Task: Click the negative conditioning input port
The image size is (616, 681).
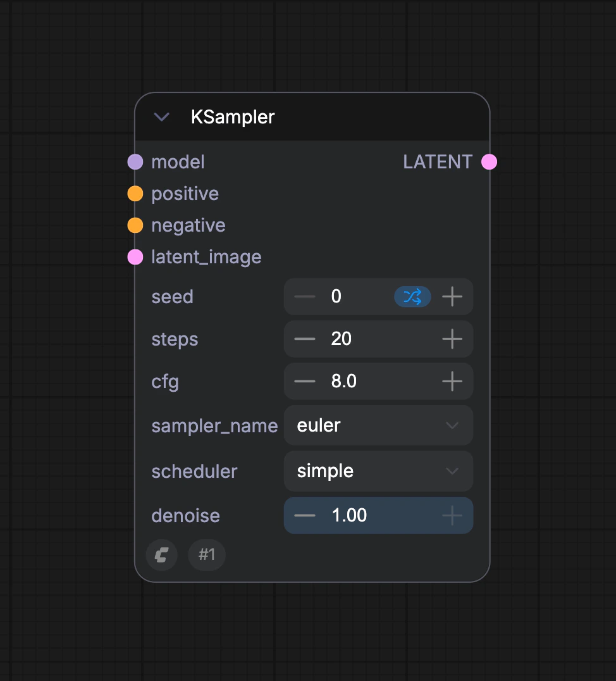Action: (x=135, y=225)
